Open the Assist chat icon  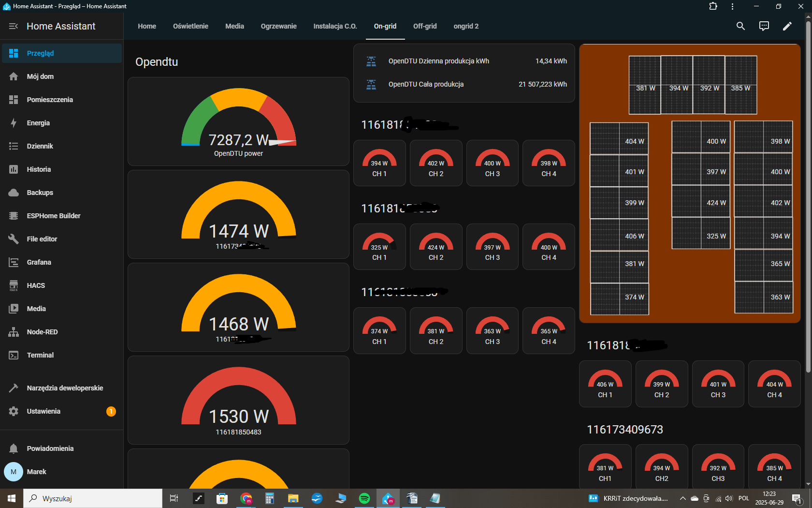[x=764, y=26]
